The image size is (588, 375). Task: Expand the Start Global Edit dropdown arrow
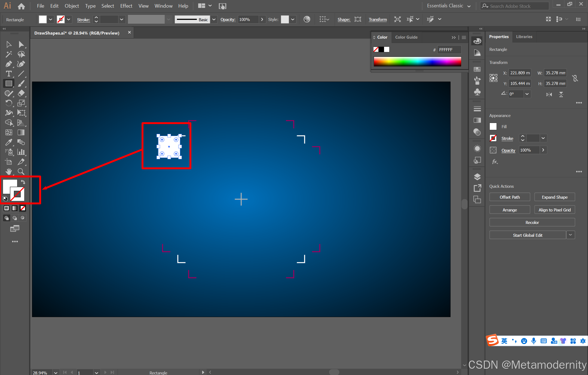tap(571, 235)
